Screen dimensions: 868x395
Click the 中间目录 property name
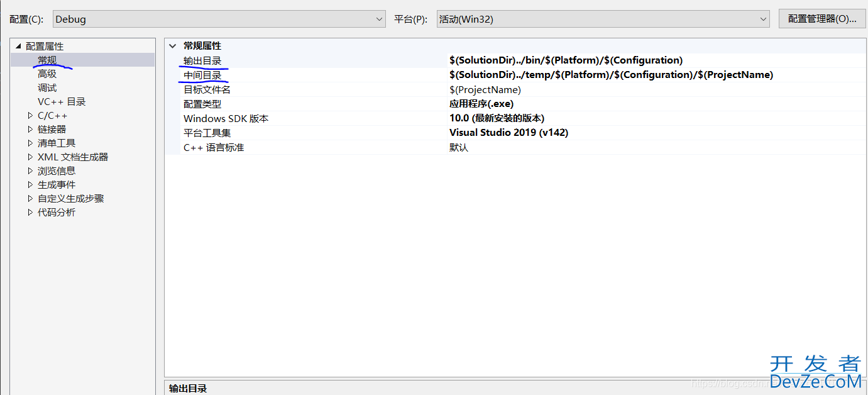(x=202, y=75)
